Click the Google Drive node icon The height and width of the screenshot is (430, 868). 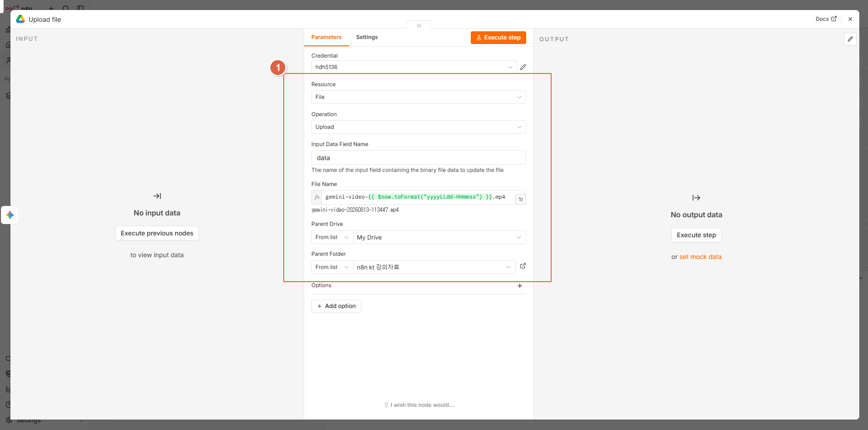coord(20,19)
